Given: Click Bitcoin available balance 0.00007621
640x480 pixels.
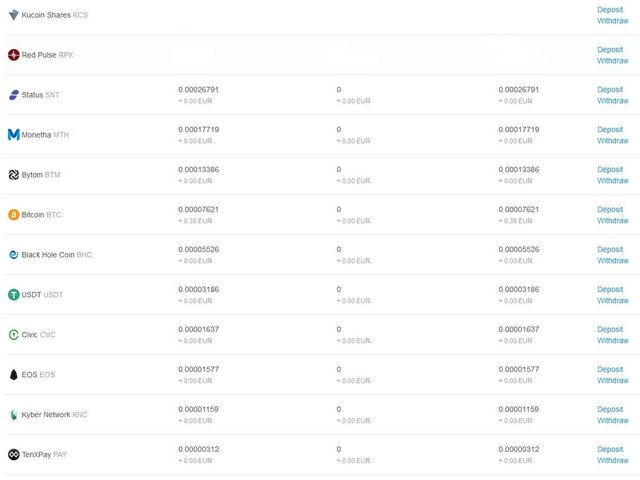Looking at the screenshot, I should (198, 210).
